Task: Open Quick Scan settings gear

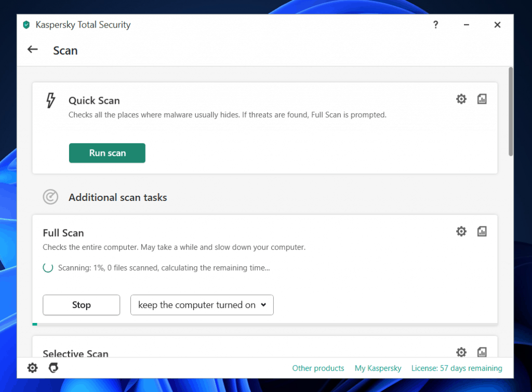Action: click(x=461, y=99)
